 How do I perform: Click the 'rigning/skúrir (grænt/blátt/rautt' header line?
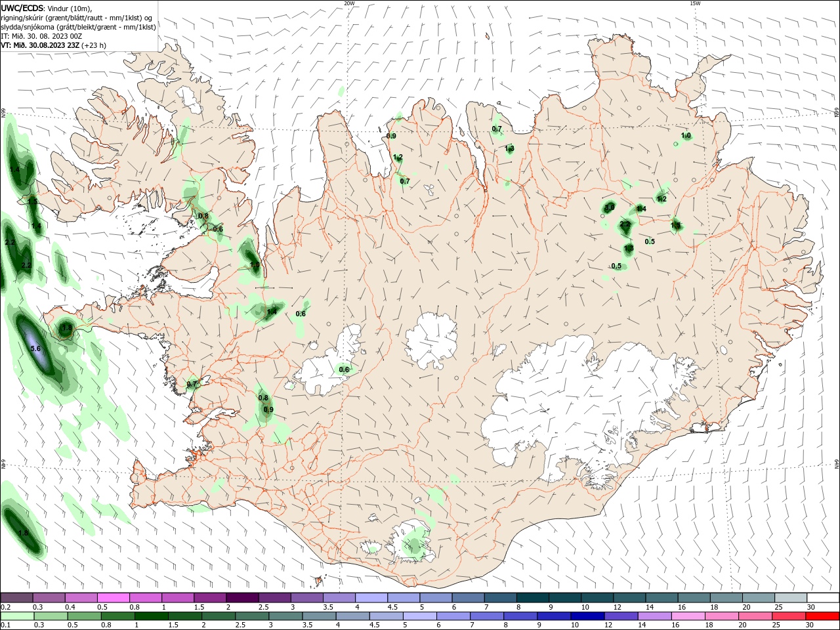pos(77,18)
